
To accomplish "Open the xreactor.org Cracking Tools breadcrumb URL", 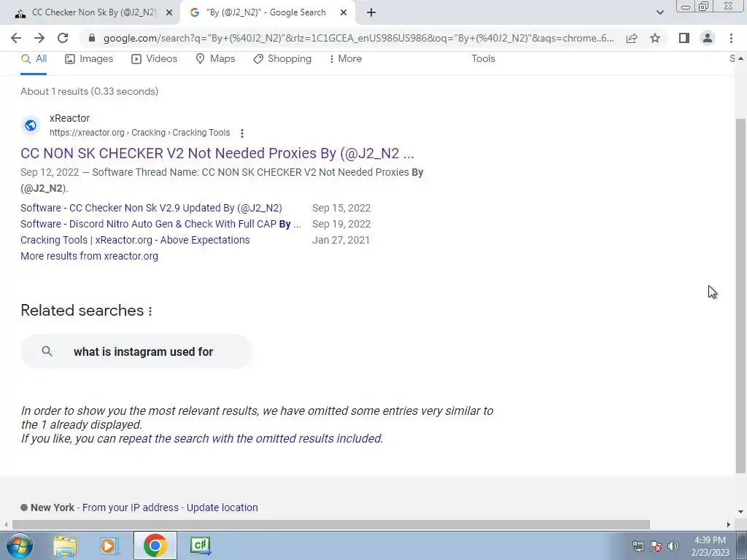I will [x=139, y=133].
